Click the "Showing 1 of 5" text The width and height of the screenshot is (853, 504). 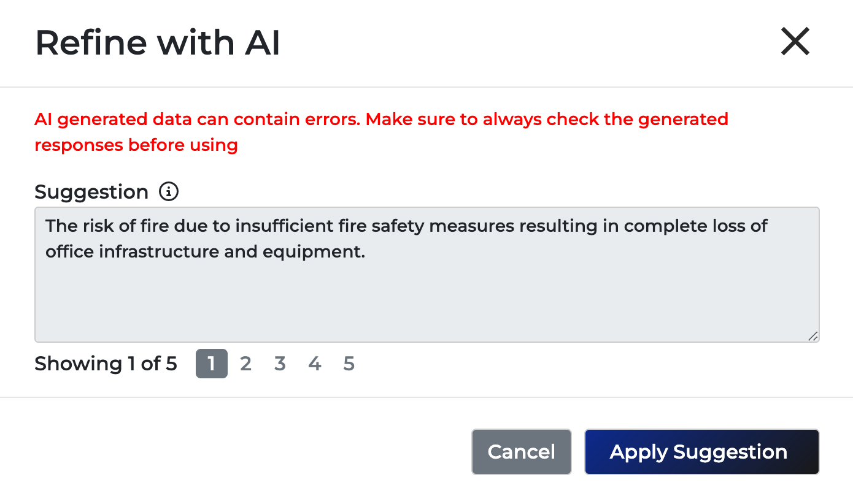click(x=106, y=364)
